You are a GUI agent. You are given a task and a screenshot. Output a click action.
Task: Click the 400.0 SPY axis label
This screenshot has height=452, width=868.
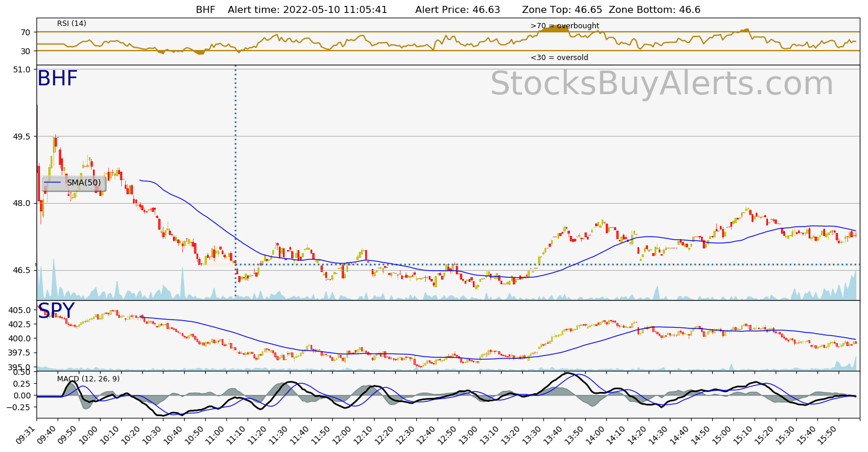[x=19, y=338]
